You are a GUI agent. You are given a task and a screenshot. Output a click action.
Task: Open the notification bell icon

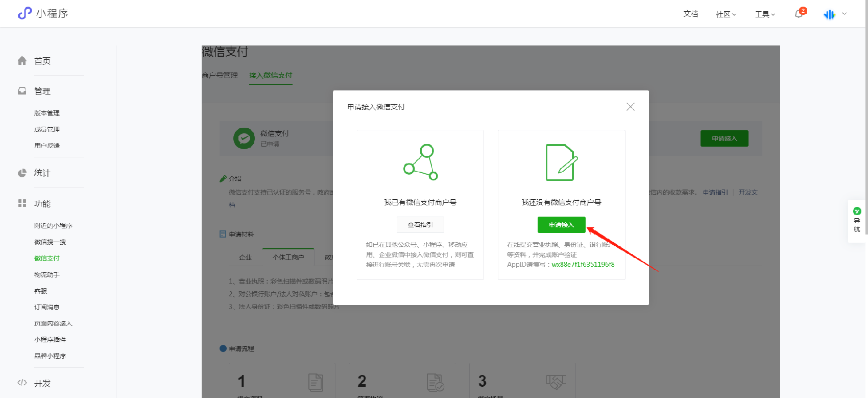tap(799, 14)
